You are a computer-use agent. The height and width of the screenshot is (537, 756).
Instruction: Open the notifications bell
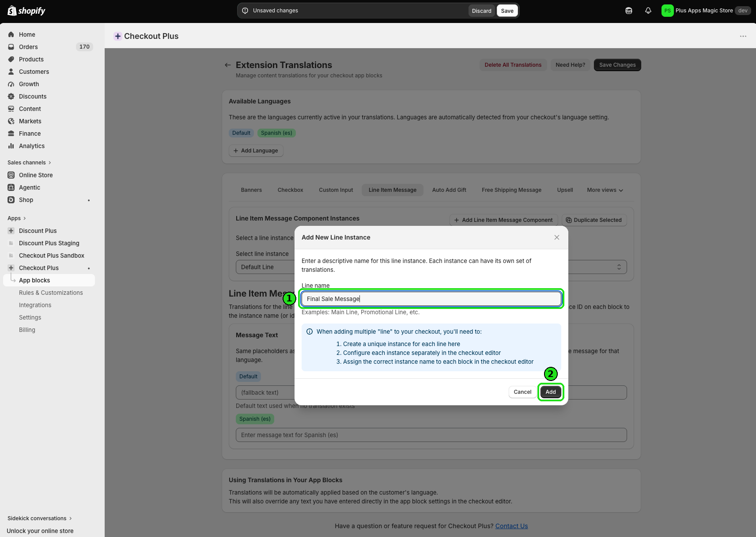(648, 11)
